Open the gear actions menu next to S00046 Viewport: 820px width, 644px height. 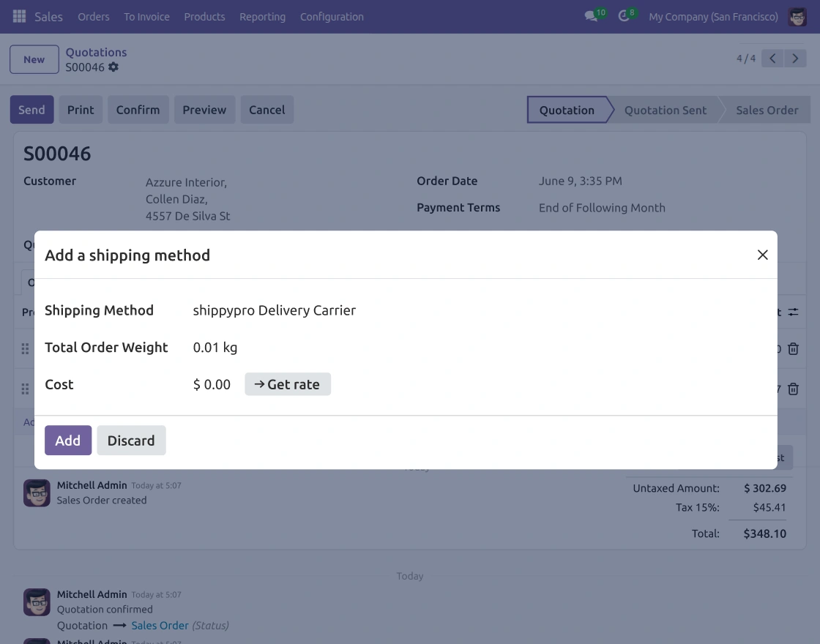pos(113,67)
